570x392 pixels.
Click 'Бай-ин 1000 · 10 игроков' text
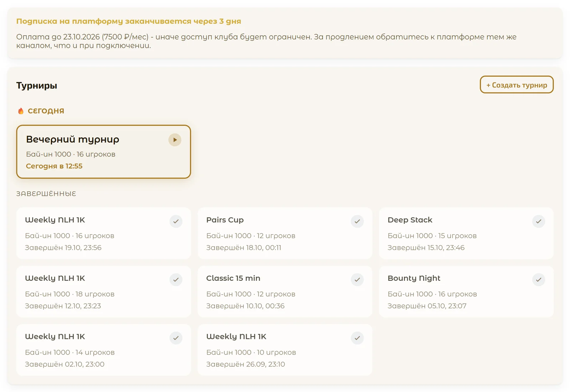(x=251, y=352)
